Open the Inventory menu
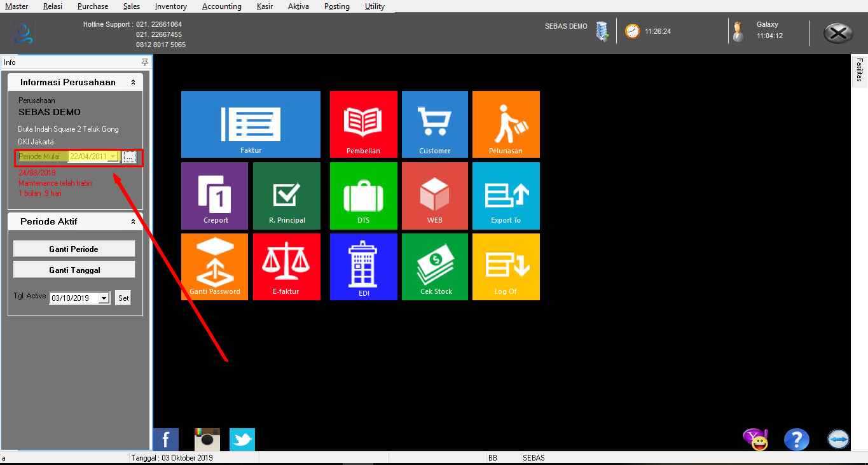The height and width of the screenshot is (465, 868). (x=170, y=6)
